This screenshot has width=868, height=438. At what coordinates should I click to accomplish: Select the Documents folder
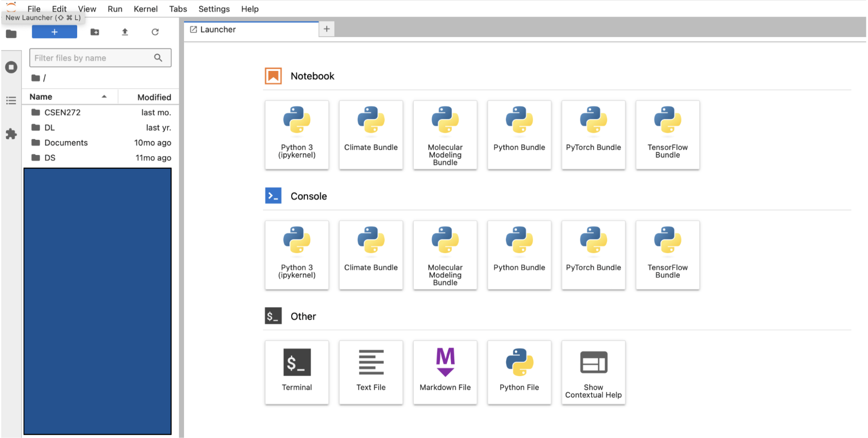point(101,143)
